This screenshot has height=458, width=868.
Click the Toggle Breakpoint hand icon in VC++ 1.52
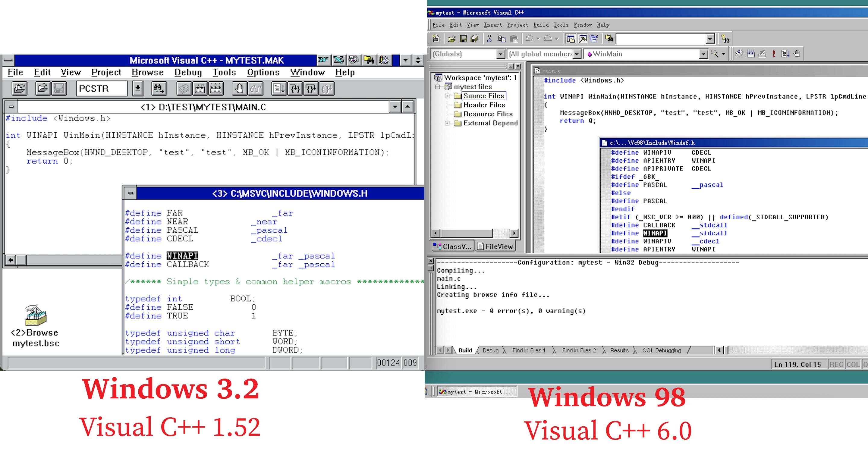pyautogui.click(x=239, y=89)
